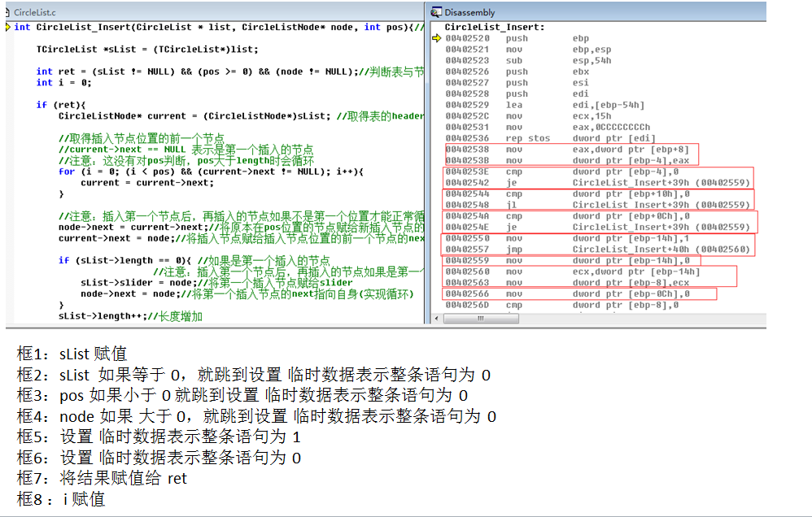812x517 pixels.
Task: Select the mov [ebp-14h],1 line at 00402550
Action: [x=568, y=238]
